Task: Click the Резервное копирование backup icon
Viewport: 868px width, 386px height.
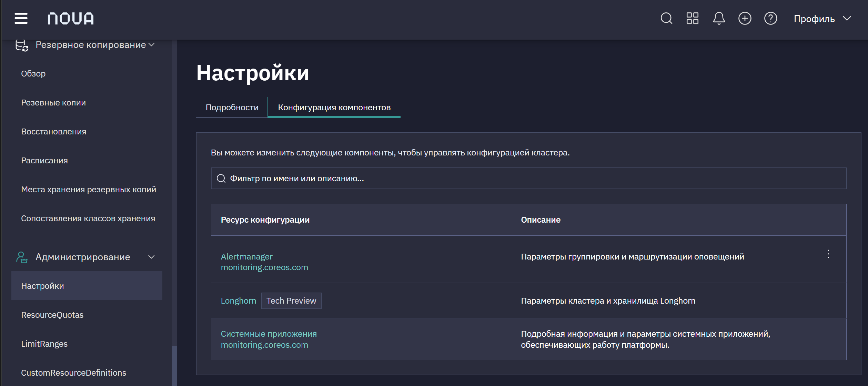Action: [22, 45]
